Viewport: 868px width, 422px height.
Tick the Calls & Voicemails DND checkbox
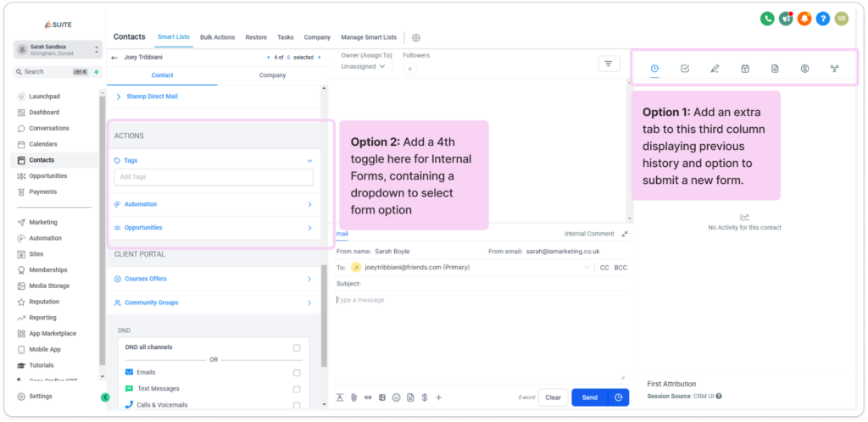click(x=297, y=405)
